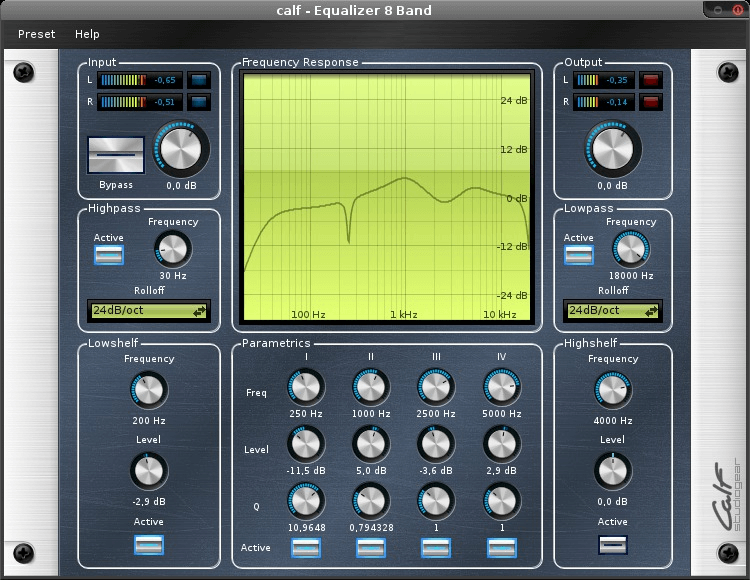
Task: Click Lowshelf Frequency knob at 200 Hz
Action: point(149,391)
